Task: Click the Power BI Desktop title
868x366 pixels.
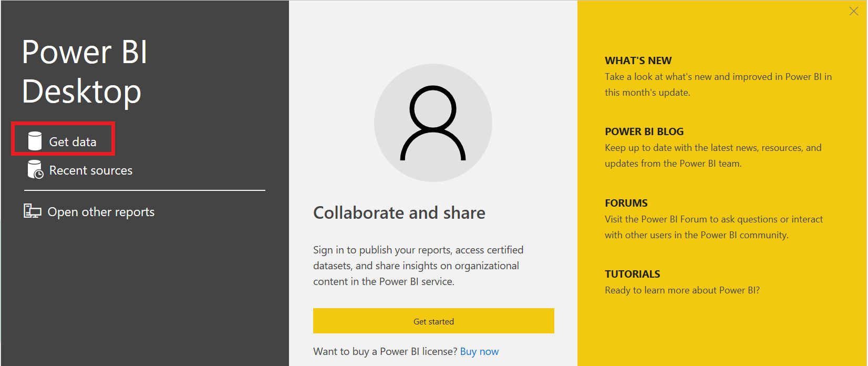Action: pyautogui.click(x=84, y=71)
